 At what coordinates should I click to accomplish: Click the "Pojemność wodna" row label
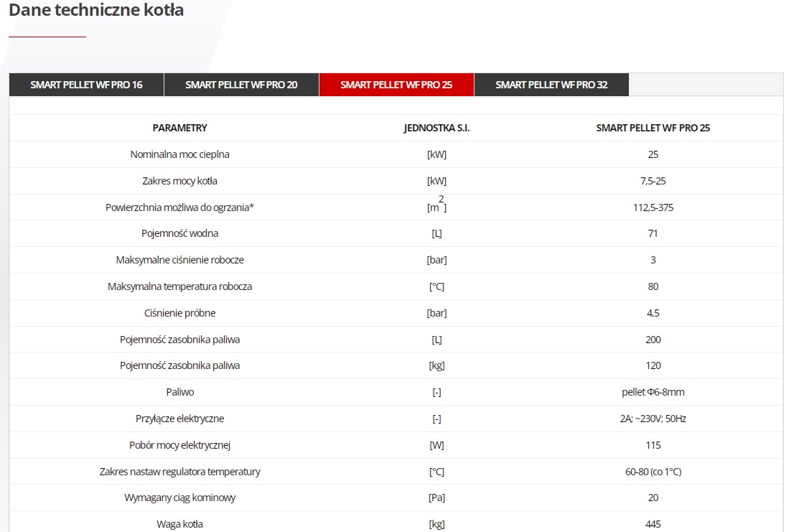[179, 233]
